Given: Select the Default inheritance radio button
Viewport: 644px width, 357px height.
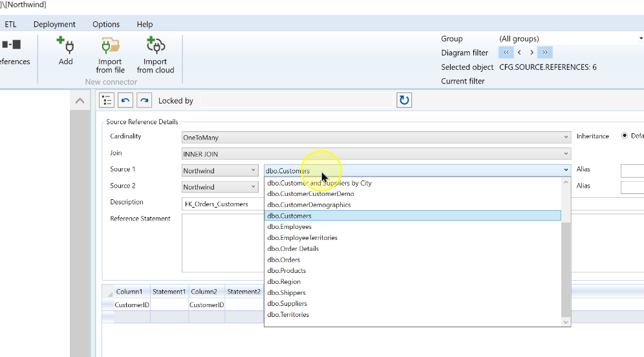Looking at the screenshot, I should tap(625, 136).
